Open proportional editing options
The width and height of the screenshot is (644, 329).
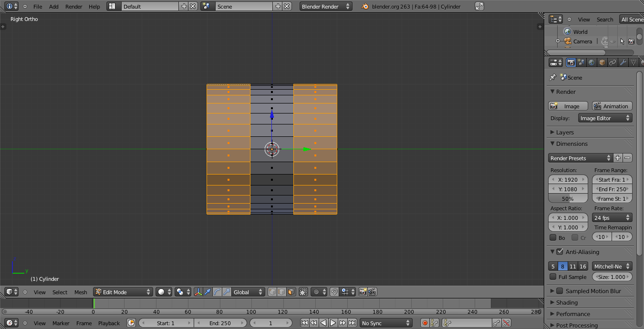pos(319,292)
